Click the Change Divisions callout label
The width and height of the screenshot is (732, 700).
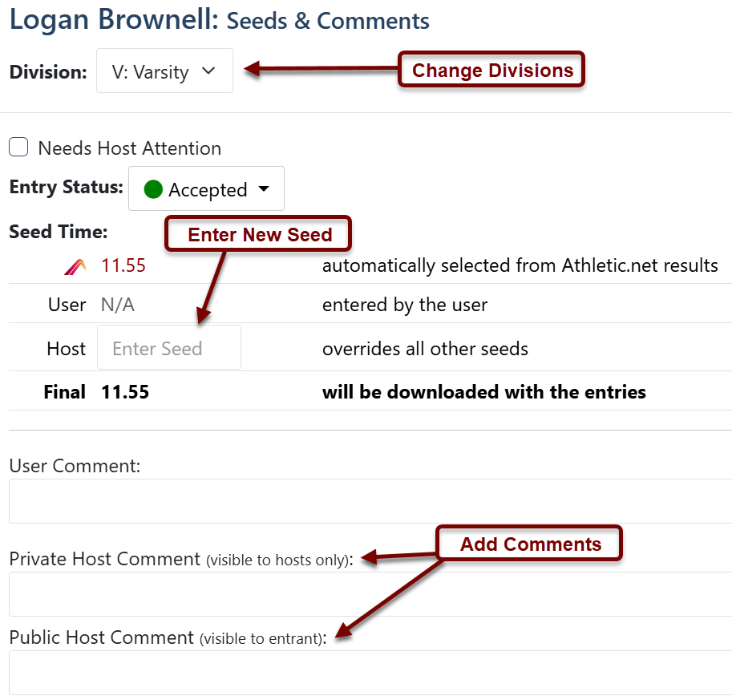coord(491,70)
